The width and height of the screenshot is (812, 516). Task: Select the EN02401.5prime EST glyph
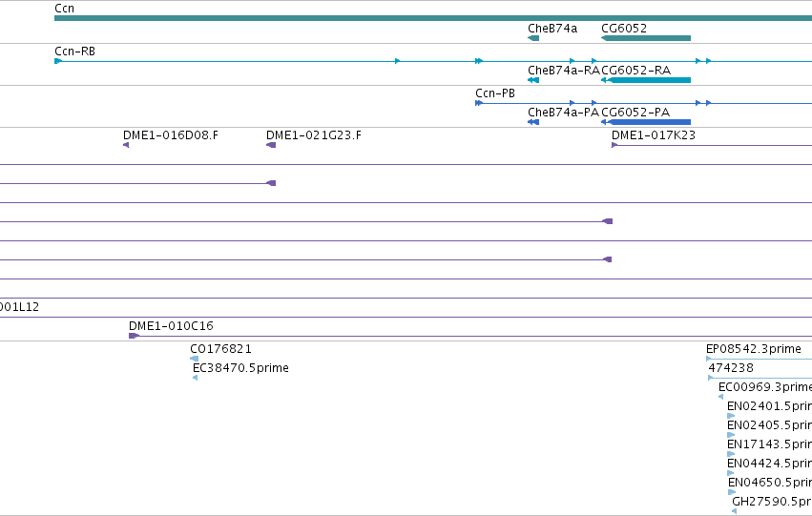(x=731, y=416)
